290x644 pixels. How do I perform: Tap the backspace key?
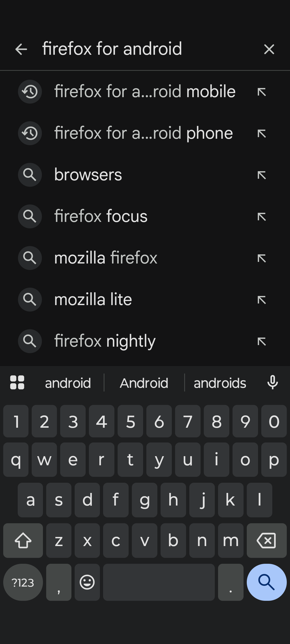point(266,540)
